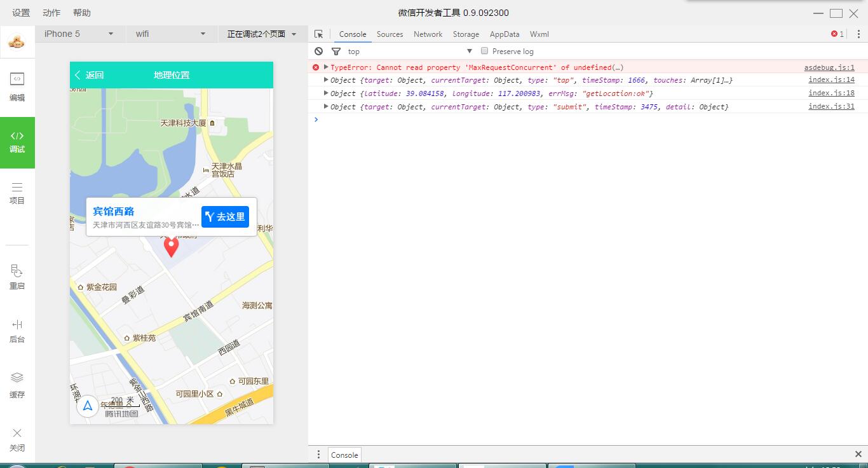Image resolution: width=868 pixels, height=468 pixels.
Task: Open the iPhone 5 device dropdown
Action: [x=79, y=34]
